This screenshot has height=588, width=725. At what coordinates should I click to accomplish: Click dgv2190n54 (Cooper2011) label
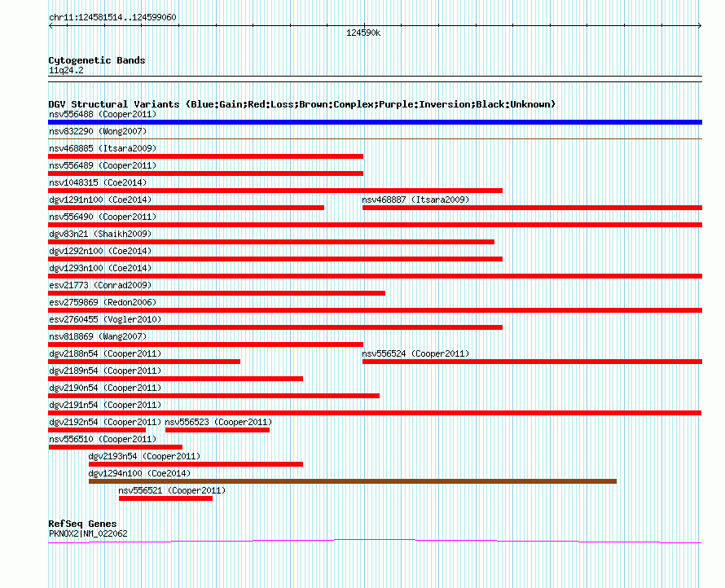(105, 388)
